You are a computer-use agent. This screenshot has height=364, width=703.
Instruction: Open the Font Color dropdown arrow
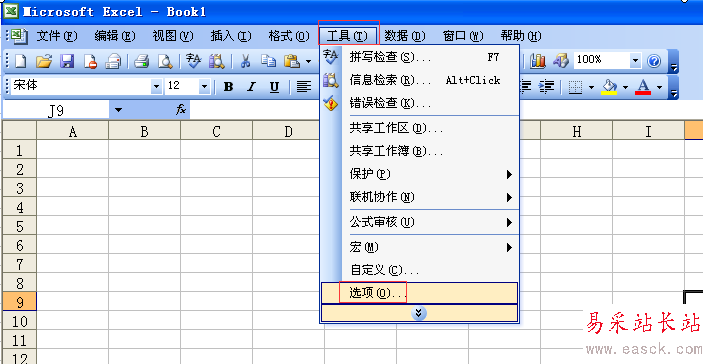click(659, 87)
